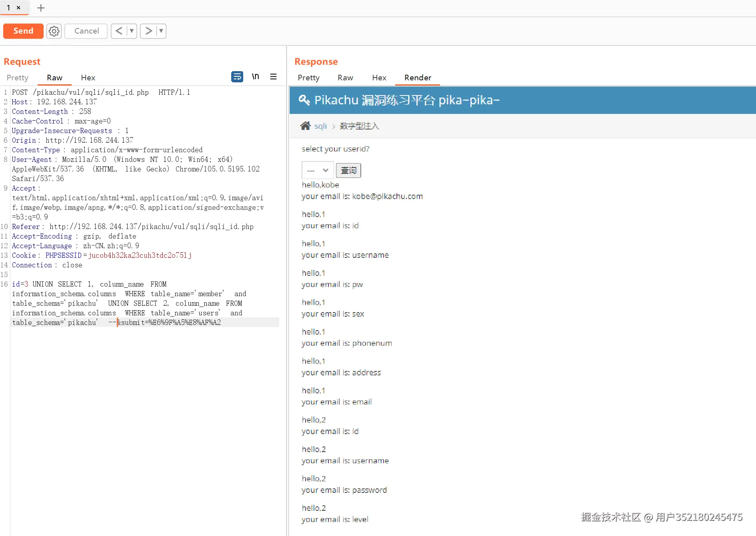Switch Response view to Render
756x536 pixels.
[x=418, y=78]
